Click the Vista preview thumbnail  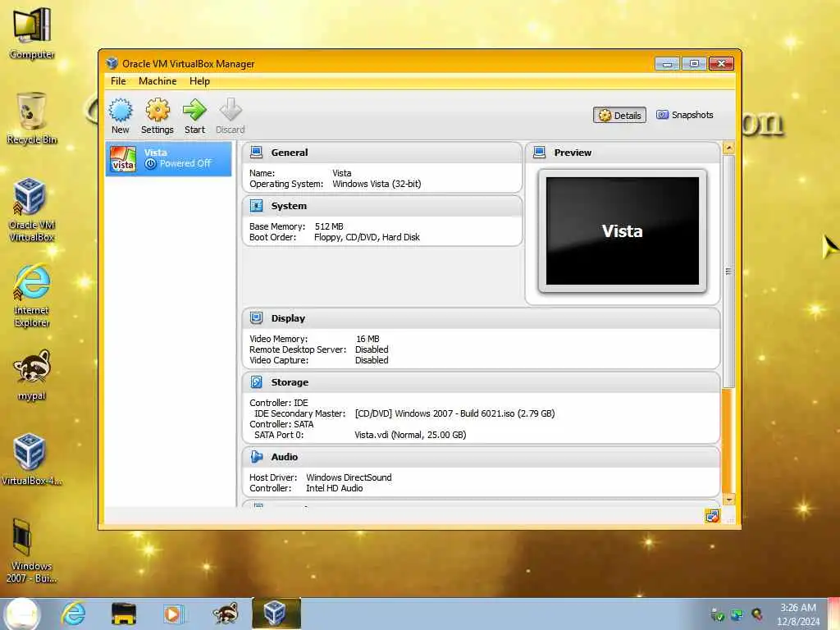pos(623,231)
